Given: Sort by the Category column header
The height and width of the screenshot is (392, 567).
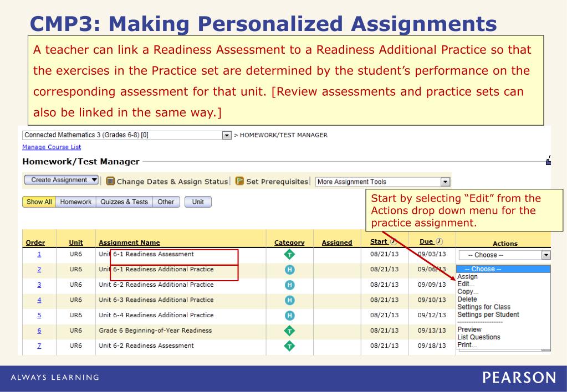Looking at the screenshot, I should click(x=289, y=243).
